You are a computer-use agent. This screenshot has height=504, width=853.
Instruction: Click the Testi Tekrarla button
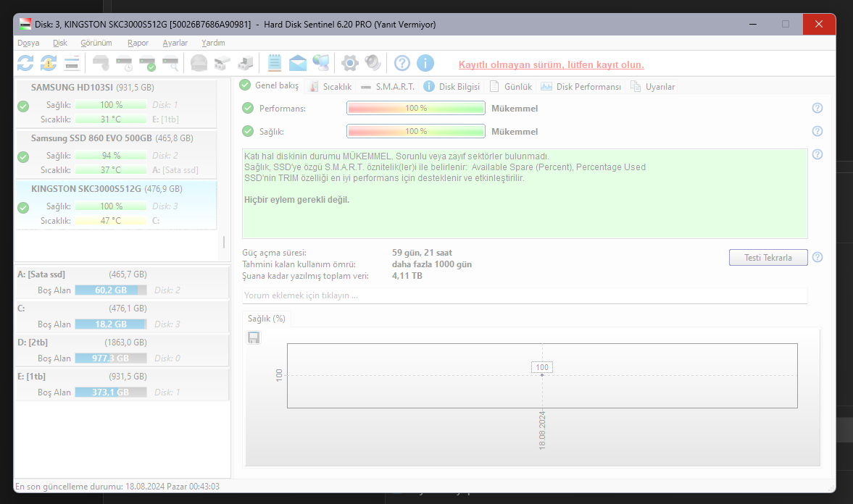tap(768, 257)
